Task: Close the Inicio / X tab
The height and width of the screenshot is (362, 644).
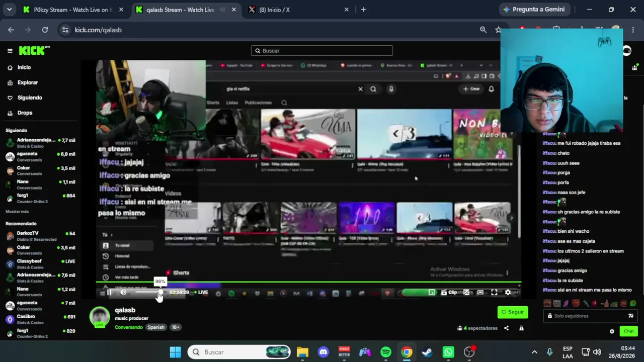Action: pos(346,10)
